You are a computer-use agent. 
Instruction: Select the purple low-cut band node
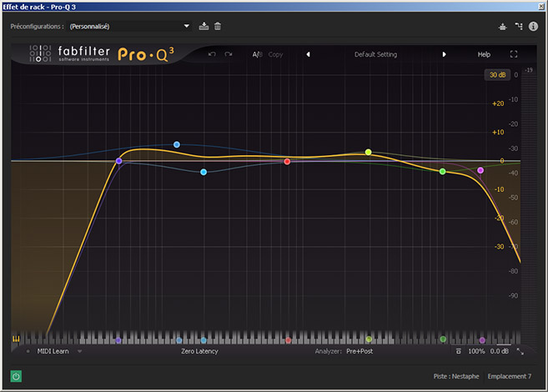click(118, 161)
